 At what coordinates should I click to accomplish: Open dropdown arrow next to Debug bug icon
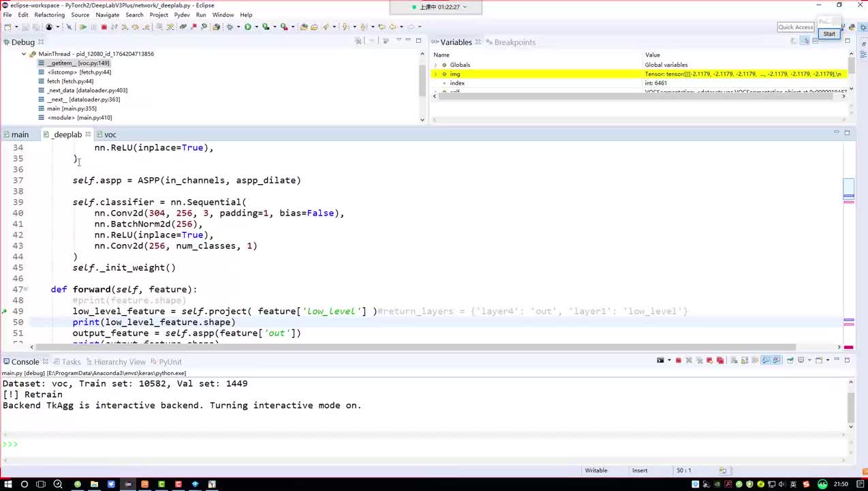238,27
